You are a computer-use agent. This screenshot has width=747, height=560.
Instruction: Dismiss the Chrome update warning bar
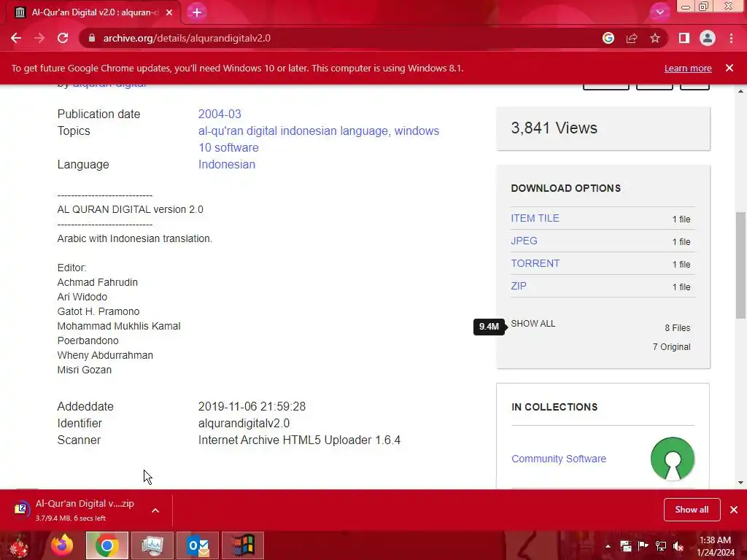[x=729, y=68]
